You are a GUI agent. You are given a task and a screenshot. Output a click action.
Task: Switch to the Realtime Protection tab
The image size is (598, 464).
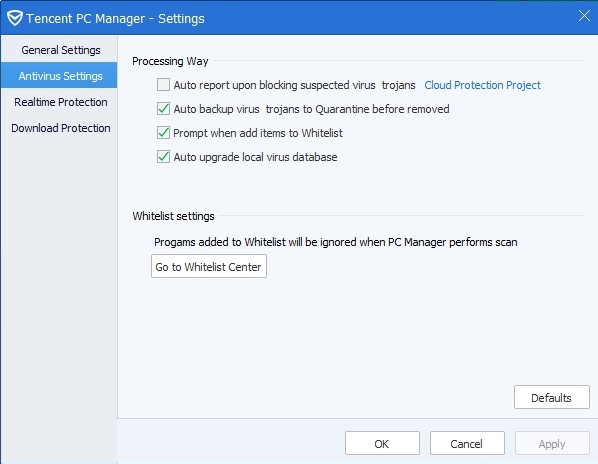(x=61, y=102)
